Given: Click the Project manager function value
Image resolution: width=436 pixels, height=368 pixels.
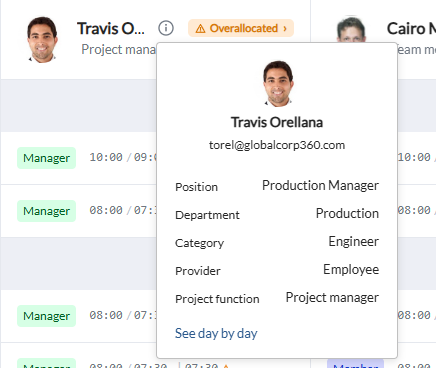Looking at the screenshot, I should [x=332, y=297].
